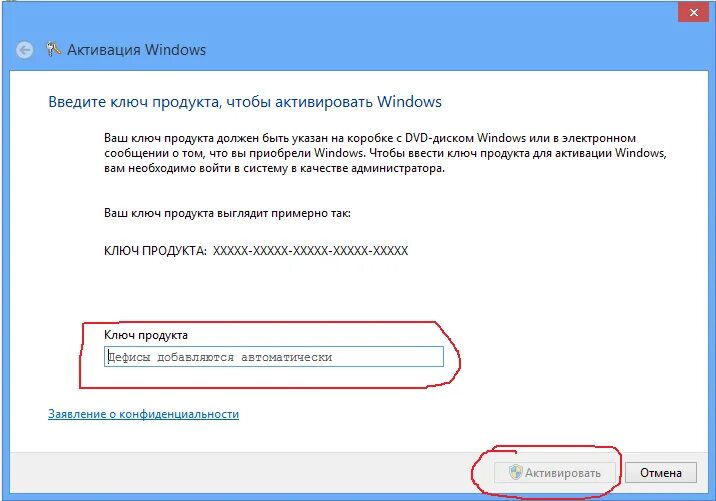Screen dimensions: 716x501
Task: Click the keys icon beside Активация Windows
Action: coord(53,49)
